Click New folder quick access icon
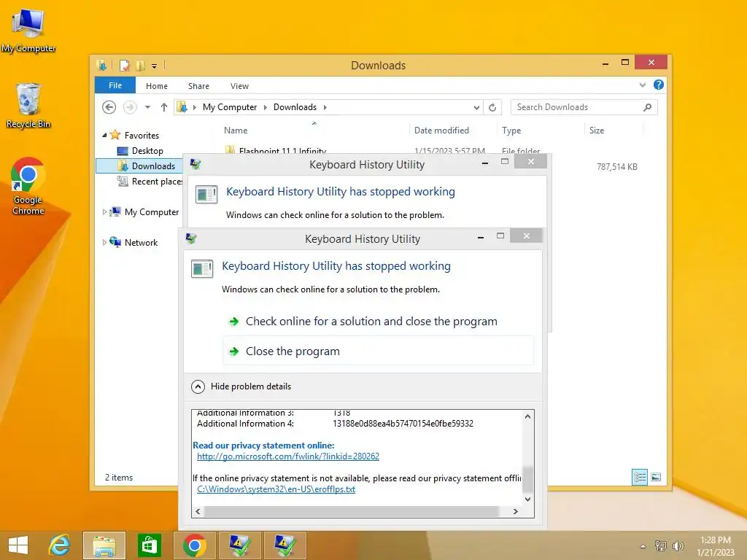Screen dimensions: 747x560 140,65
